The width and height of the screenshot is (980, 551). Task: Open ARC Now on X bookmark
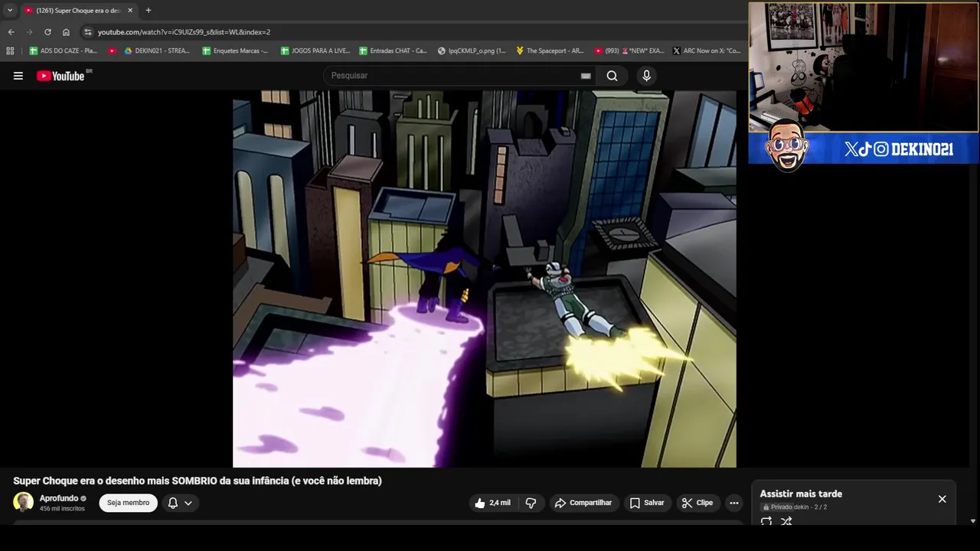[707, 51]
